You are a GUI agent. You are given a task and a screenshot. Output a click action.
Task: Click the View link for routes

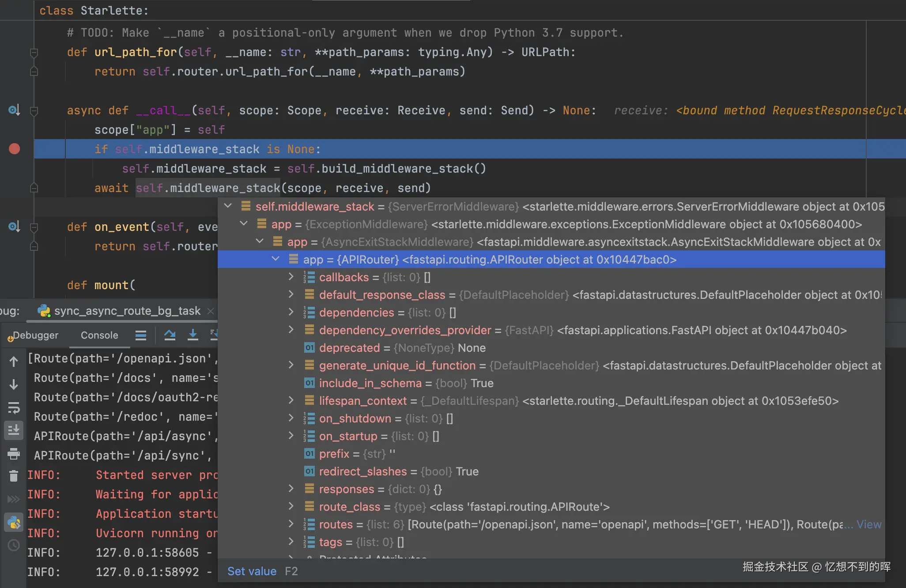tap(868, 524)
